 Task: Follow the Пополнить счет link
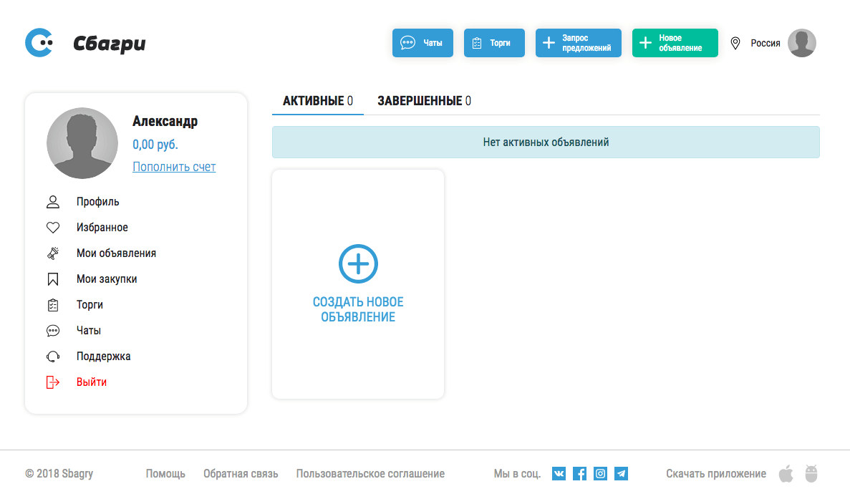[x=174, y=167]
